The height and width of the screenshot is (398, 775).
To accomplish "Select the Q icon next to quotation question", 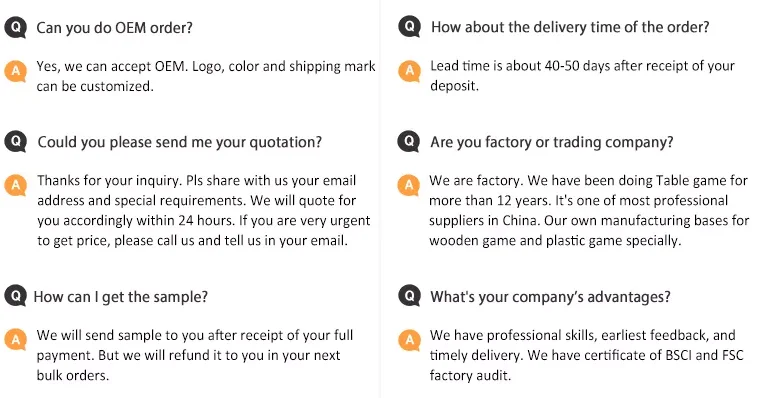I will point(15,142).
